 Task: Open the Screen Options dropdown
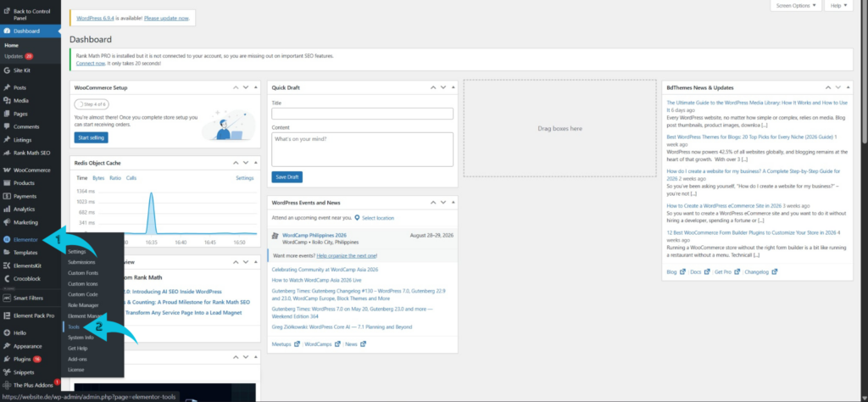[795, 6]
